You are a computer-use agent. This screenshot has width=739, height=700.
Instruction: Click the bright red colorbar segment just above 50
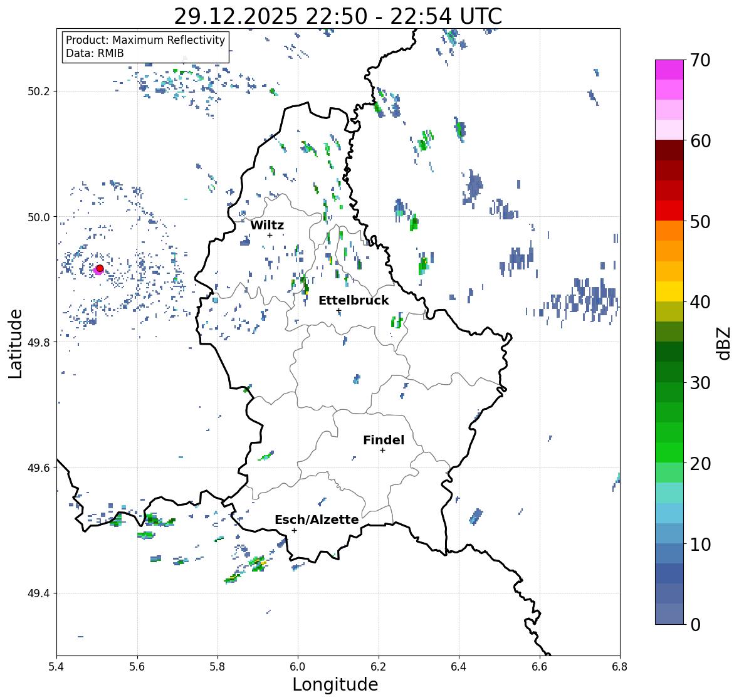(x=669, y=211)
